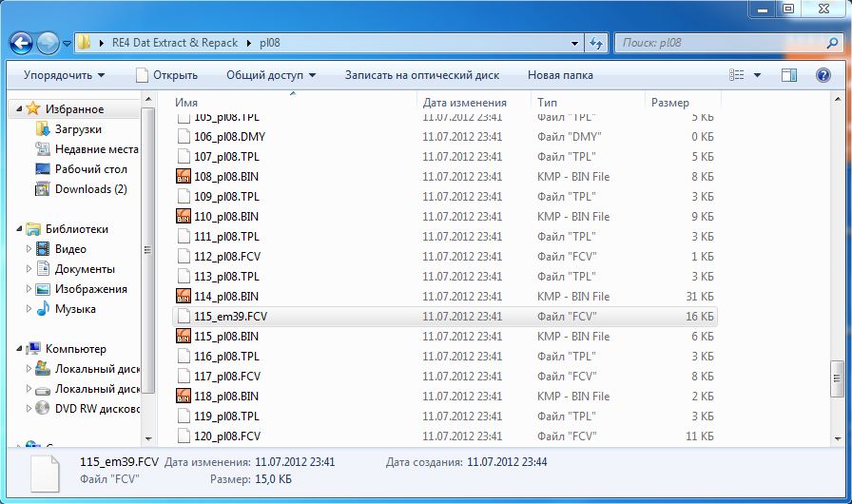Viewport: 852px width, 504px height.
Task: Open the Общий доступ menu
Action: coord(271,75)
